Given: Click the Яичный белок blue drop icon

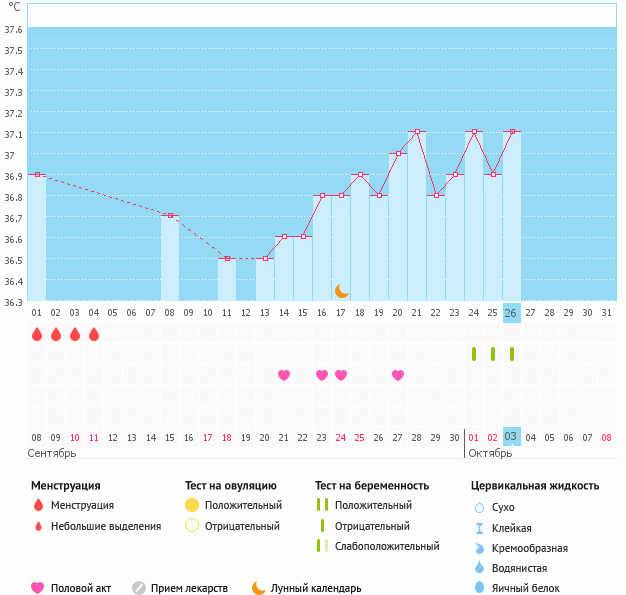Looking at the screenshot, I should pos(479,588).
